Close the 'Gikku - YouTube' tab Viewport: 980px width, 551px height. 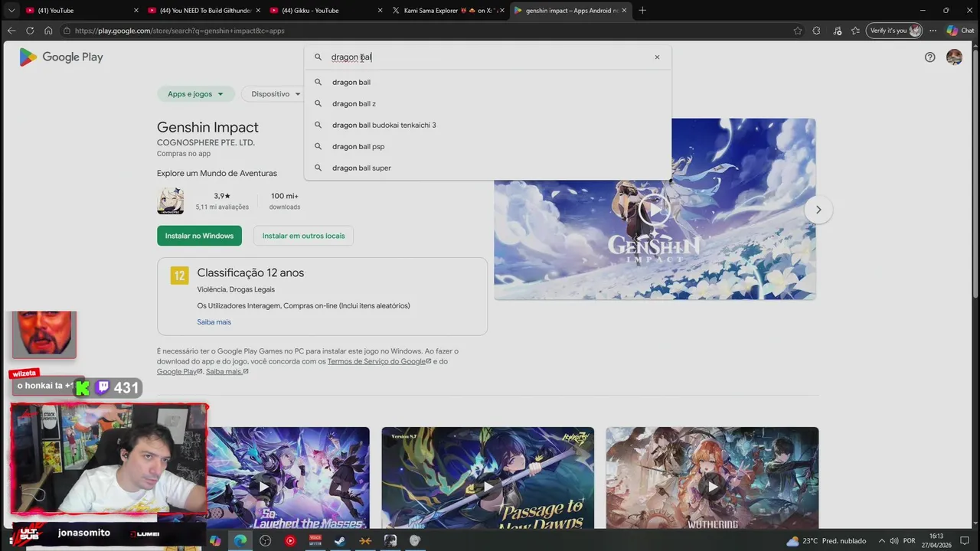tap(381, 11)
